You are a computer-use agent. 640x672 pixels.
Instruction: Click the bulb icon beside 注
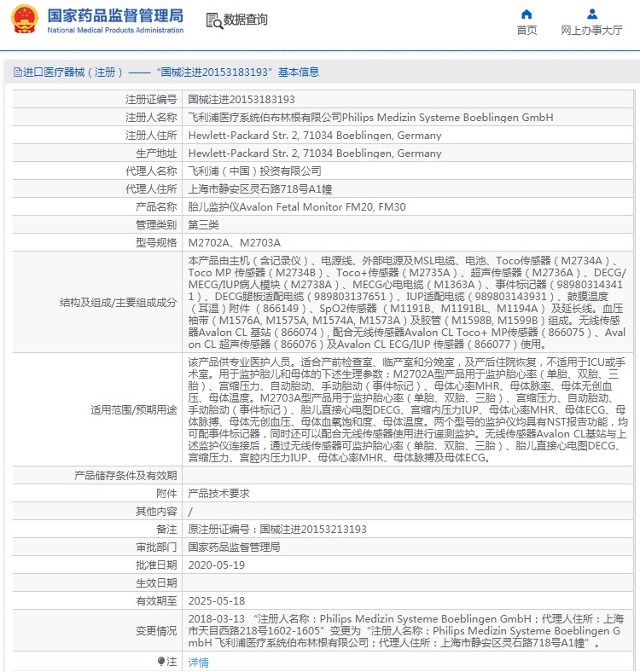pyautogui.click(x=161, y=661)
